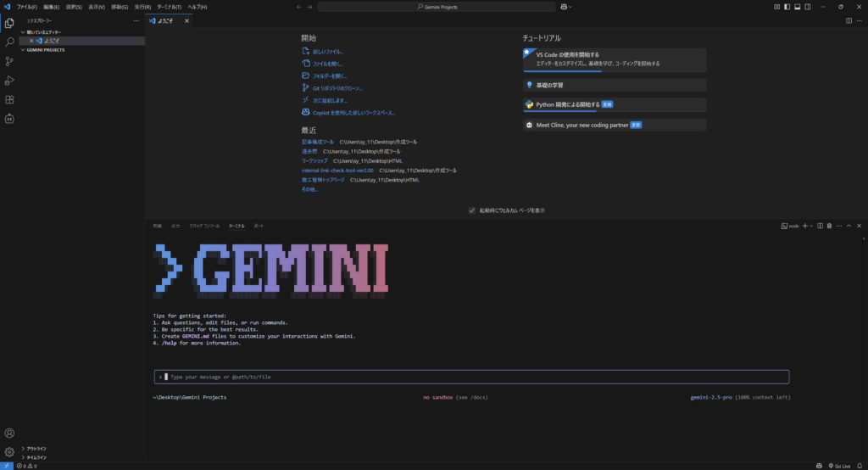
Task: Open the Run and Debug view
Action: click(x=9, y=81)
